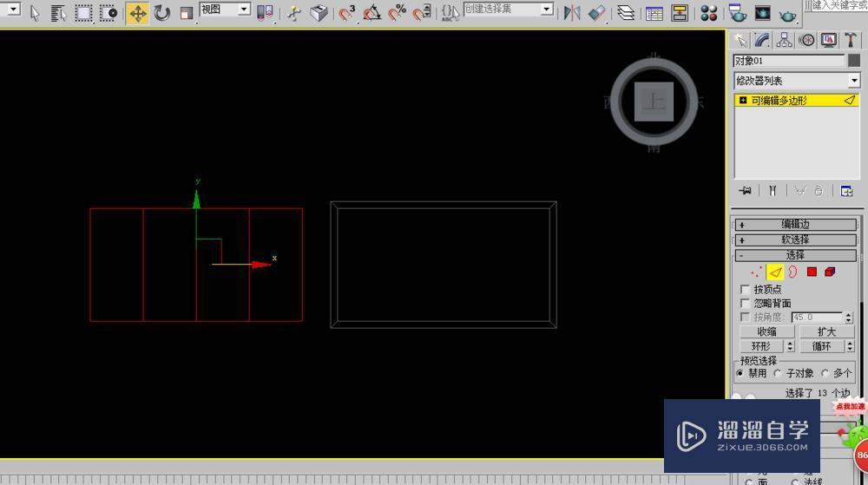Activate the Select and Move tool
Viewport: 868px width, 485px height.
point(137,13)
